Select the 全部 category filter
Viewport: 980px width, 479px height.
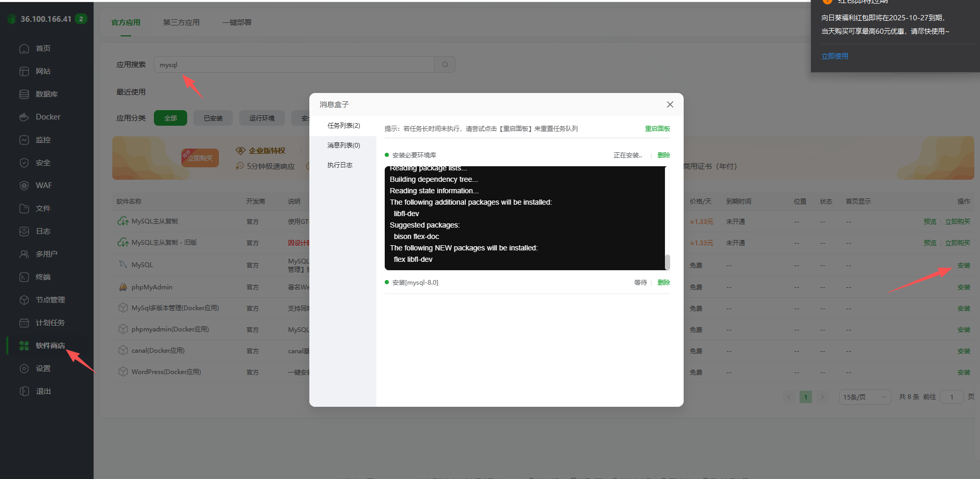[170, 118]
